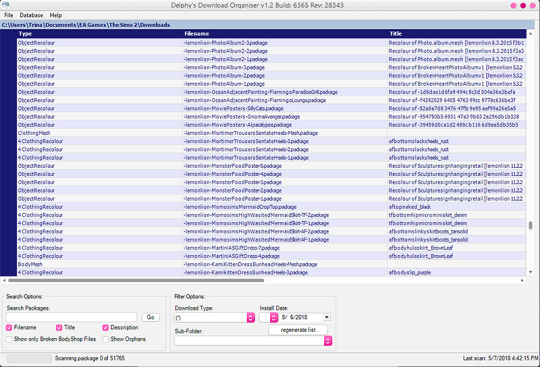This screenshot has width=540, height=367.
Task: Click the Last scan timestamp in status bar
Action: [x=500, y=358]
